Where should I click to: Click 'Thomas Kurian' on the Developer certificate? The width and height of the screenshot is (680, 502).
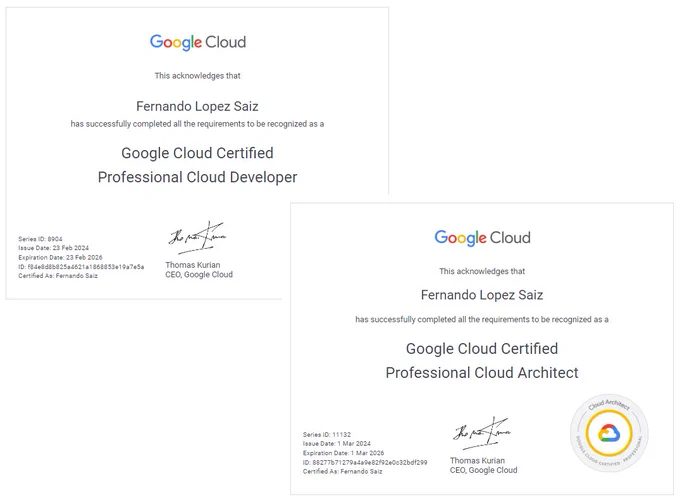tap(193, 265)
